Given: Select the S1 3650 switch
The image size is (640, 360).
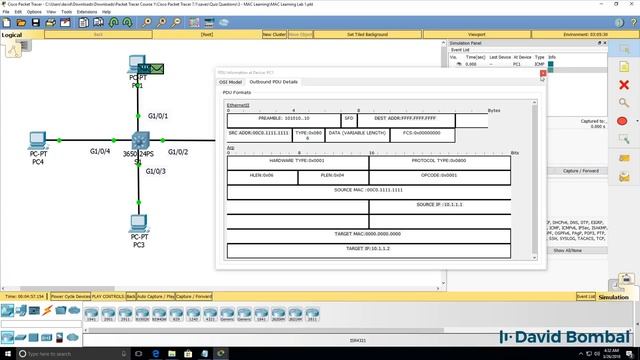Looking at the screenshot, I should point(140,140).
